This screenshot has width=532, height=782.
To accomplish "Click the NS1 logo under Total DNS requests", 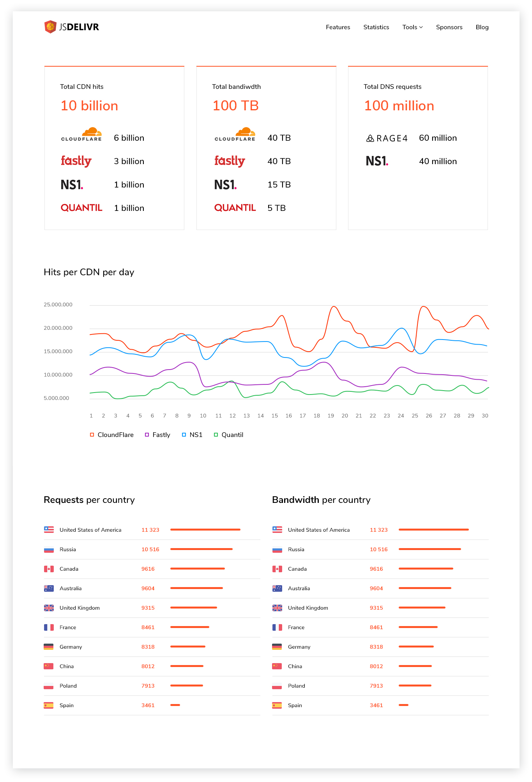I will tap(377, 161).
